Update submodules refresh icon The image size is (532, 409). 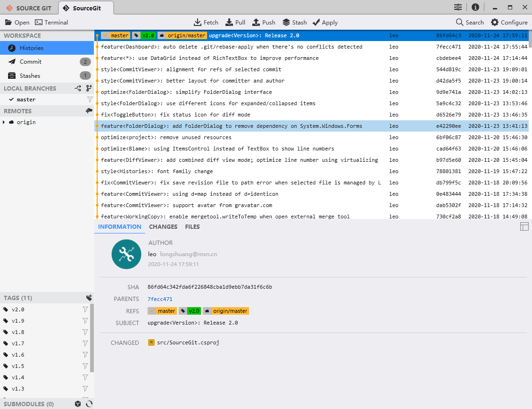89,404
